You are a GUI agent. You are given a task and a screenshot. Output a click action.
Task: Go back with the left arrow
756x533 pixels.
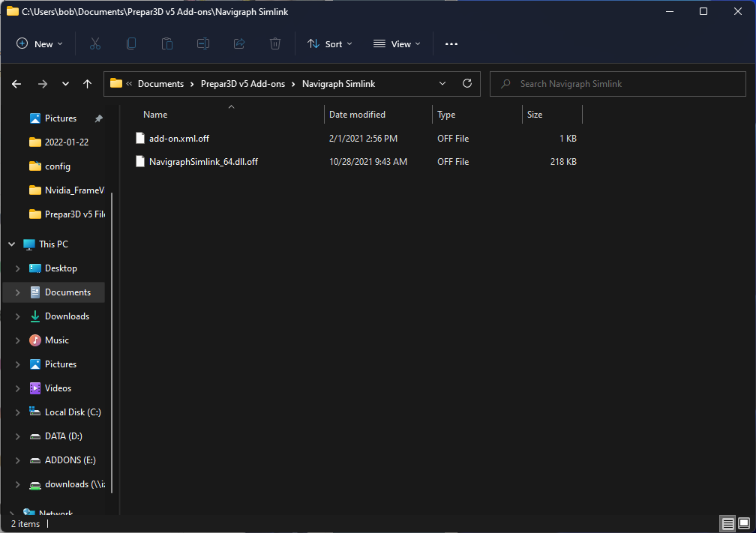(16, 84)
